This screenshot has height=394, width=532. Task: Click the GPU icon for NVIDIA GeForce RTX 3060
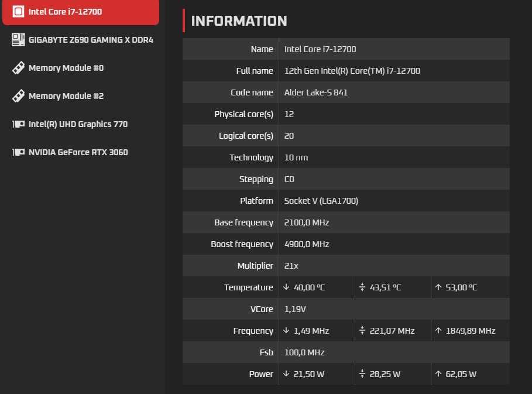click(x=18, y=152)
